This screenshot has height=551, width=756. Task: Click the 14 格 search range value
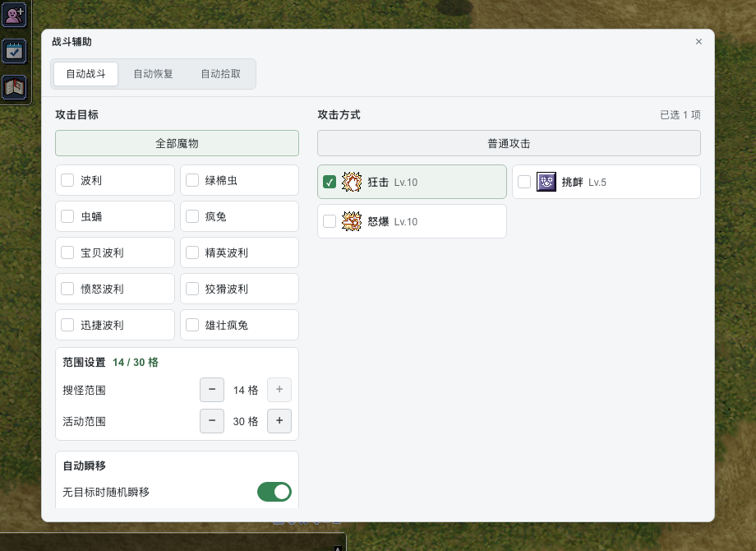246,390
